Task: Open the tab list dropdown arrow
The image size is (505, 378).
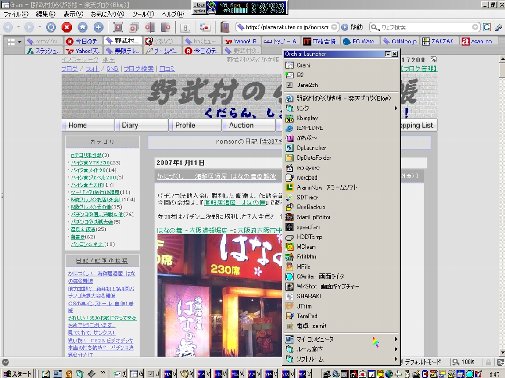Action: (19, 42)
